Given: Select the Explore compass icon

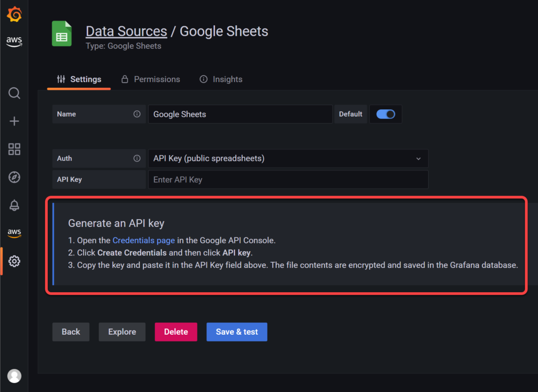Looking at the screenshot, I should coord(14,177).
